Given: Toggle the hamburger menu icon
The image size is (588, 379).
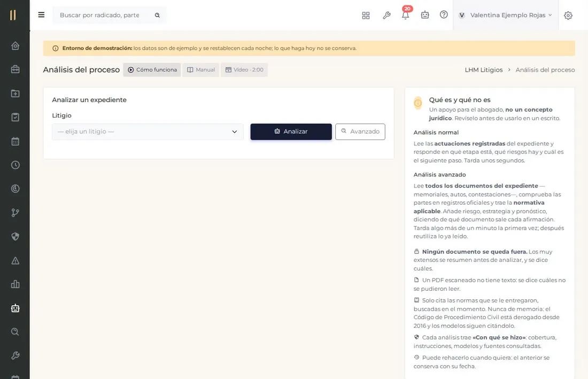Looking at the screenshot, I should point(41,14).
